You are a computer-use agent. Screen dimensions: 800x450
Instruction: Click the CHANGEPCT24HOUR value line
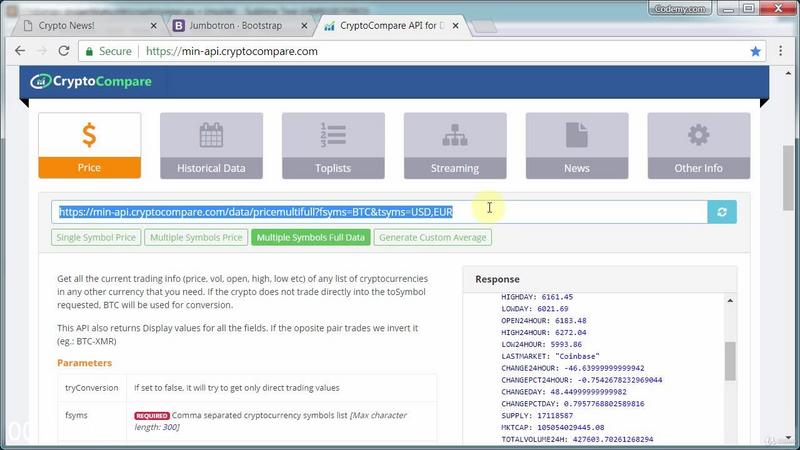[582, 380]
